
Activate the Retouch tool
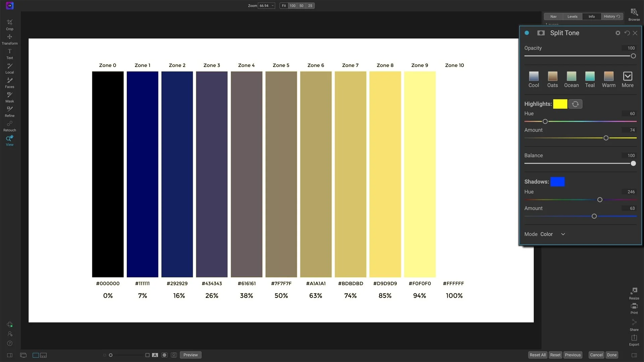click(x=9, y=125)
